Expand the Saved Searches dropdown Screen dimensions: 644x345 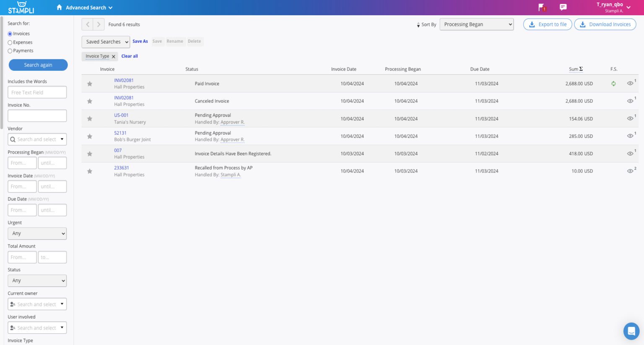coord(105,42)
